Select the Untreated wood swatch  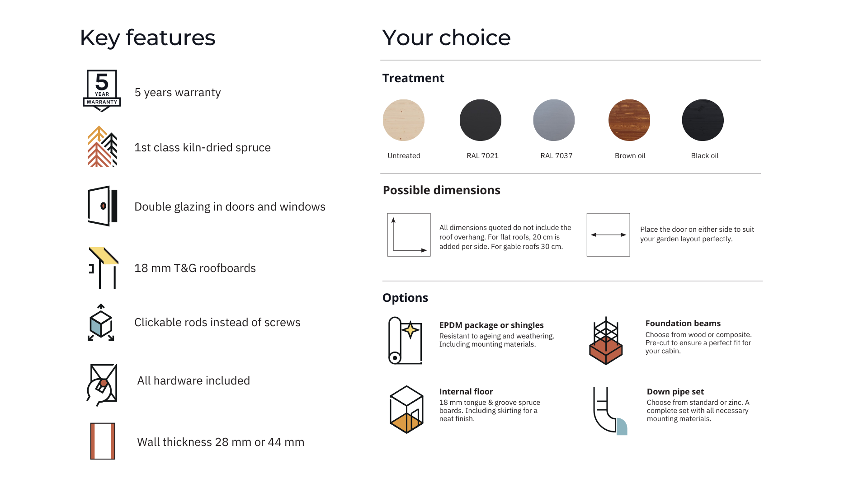tap(403, 120)
